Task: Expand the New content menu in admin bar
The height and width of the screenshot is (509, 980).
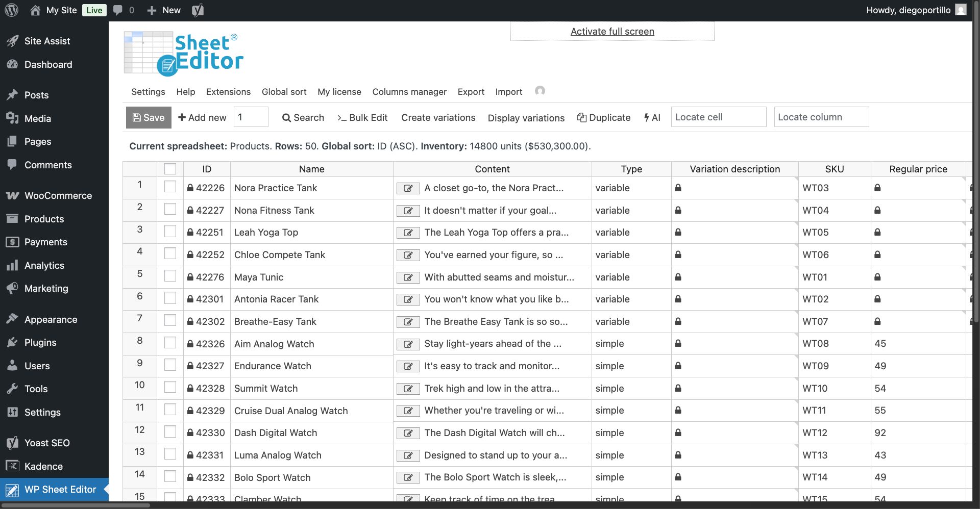Action: pos(164,10)
